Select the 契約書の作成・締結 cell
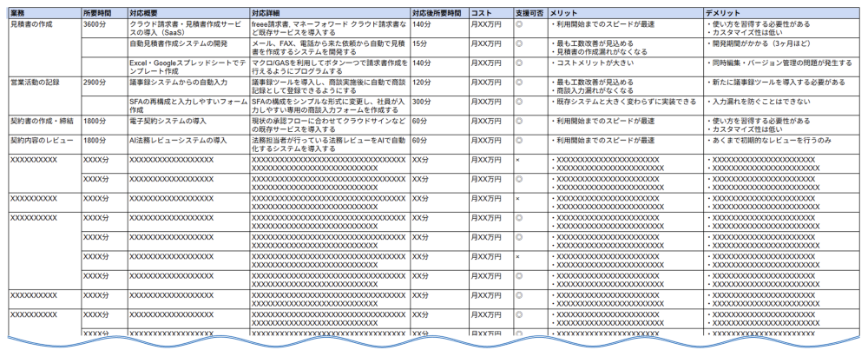Viewport: 868px width, 350px height. pos(41,121)
